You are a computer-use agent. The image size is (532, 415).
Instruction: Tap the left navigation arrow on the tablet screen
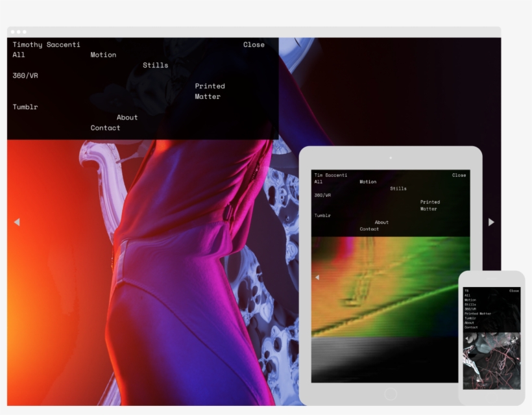317,277
